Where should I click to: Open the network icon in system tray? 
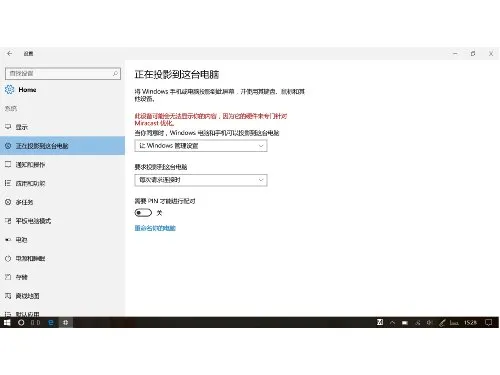click(417, 323)
